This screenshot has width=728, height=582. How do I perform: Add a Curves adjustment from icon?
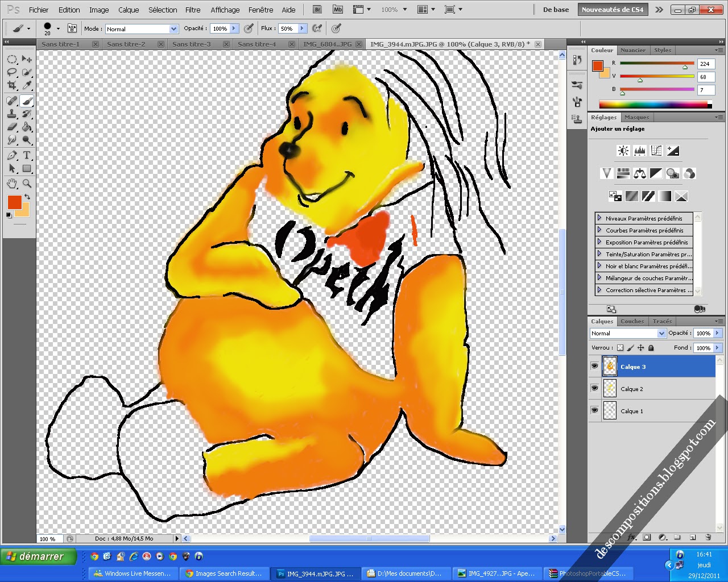pos(656,151)
